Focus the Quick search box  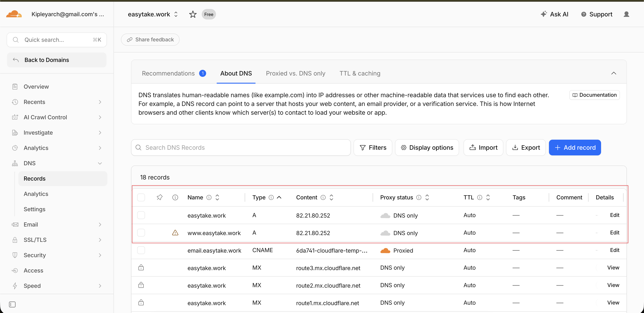pyautogui.click(x=57, y=40)
